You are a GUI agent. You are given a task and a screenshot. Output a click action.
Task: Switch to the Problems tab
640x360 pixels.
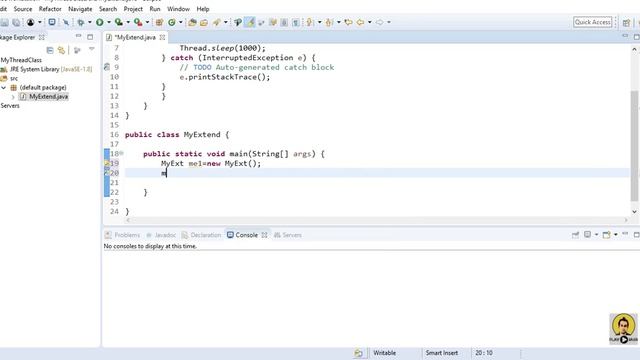click(x=122, y=235)
